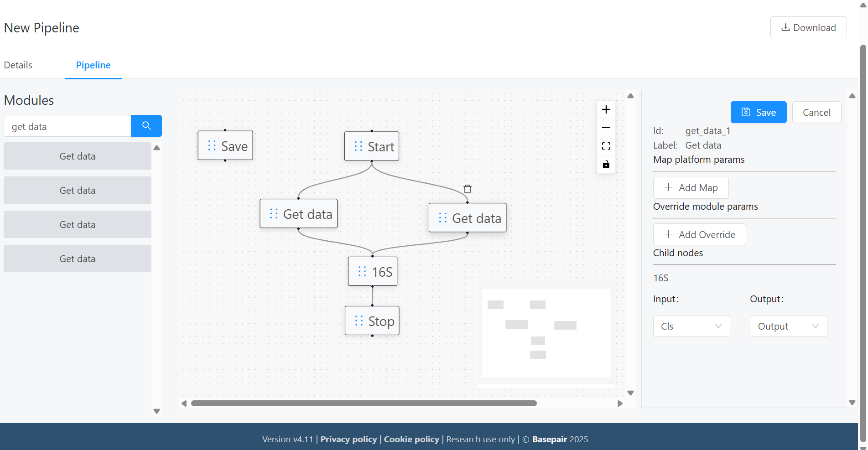Screen dimensions: 868x450
Task: Click inside the module search field
Action: tap(67, 126)
